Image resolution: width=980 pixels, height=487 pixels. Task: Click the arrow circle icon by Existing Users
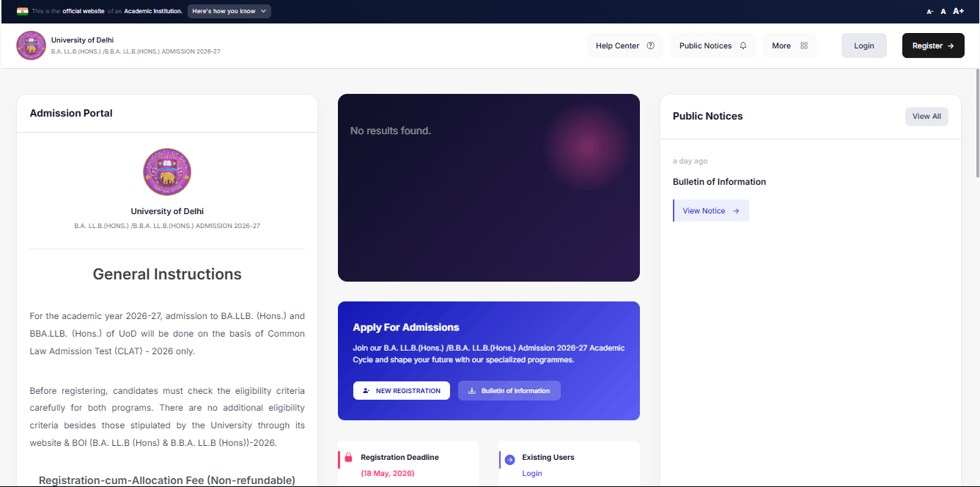point(510,460)
